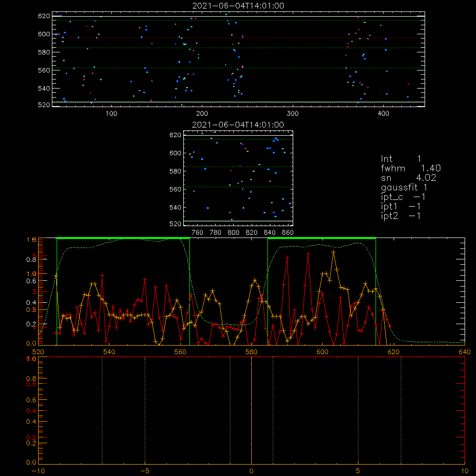
Task: Click the x-axis label -5 in bottom plot
Action: tap(145, 471)
